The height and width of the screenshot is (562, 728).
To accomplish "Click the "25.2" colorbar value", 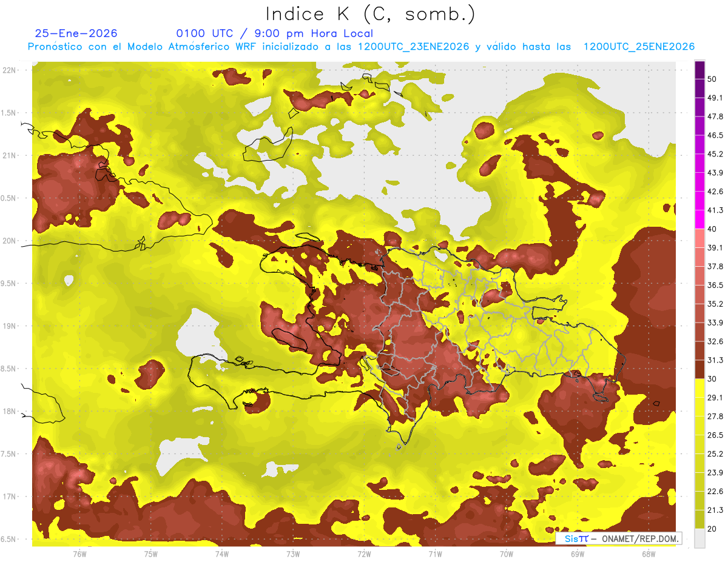I will tap(715, 454).
